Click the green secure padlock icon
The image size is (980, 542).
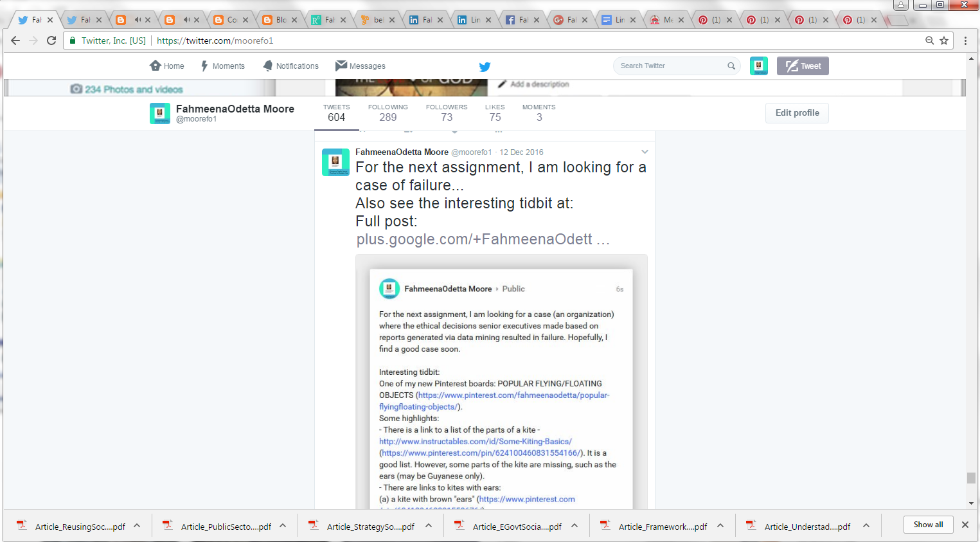73,41
